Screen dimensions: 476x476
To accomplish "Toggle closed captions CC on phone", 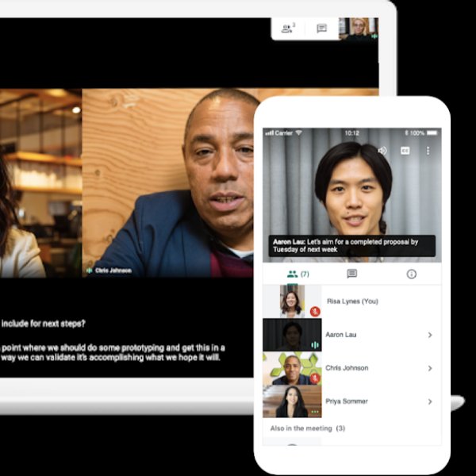I will (405, 150).
